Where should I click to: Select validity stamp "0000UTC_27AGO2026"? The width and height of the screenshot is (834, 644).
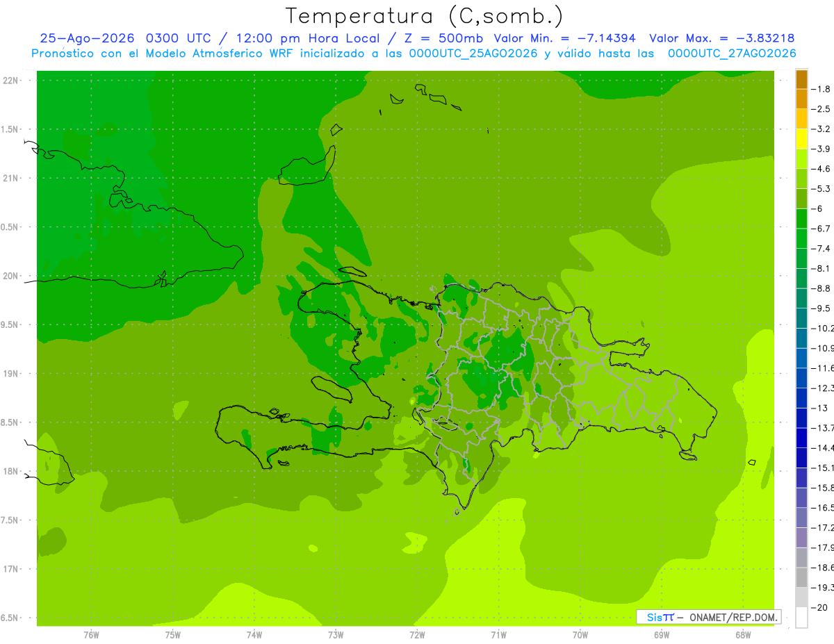point(732,53)
